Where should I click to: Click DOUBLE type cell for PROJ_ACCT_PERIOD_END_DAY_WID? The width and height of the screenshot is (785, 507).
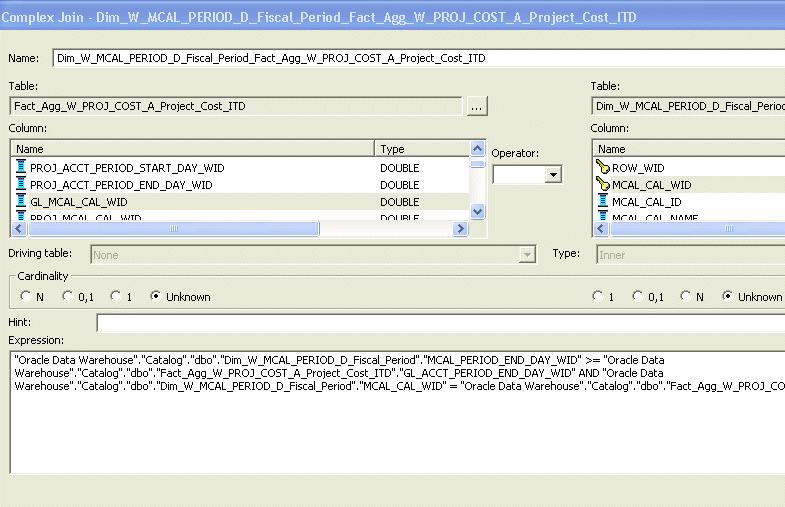[x=400, y=185]
